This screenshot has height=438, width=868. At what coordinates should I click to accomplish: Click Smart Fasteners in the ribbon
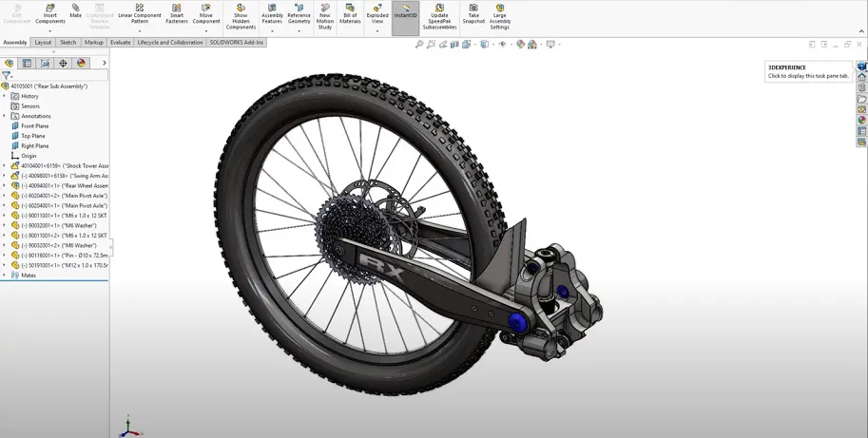pyautogui.click(x=177, y=14)
